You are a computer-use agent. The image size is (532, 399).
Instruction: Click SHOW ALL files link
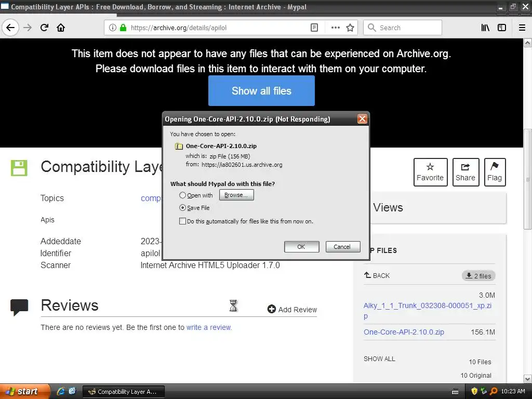point(379,358)
